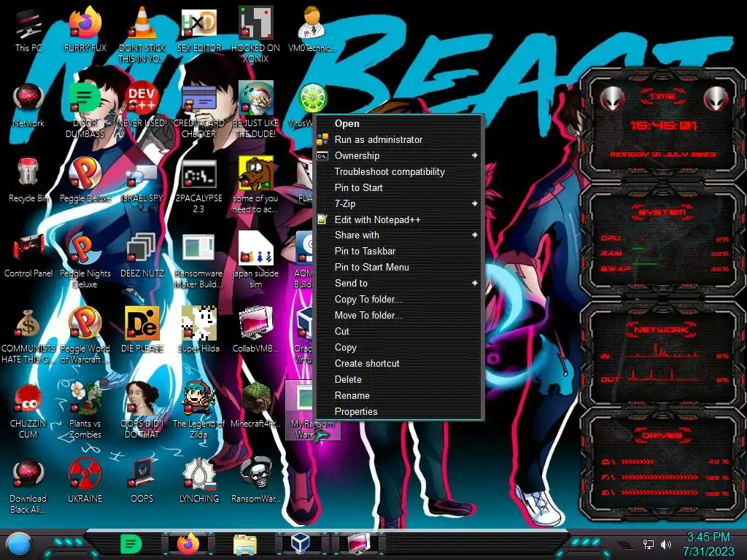
Task: Expand the Ownership submenu
Action: point(399,156)
